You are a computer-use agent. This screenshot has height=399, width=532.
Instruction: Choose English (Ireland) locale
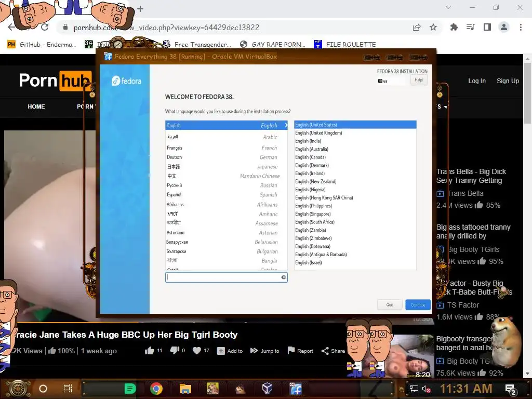coord(355,174)
